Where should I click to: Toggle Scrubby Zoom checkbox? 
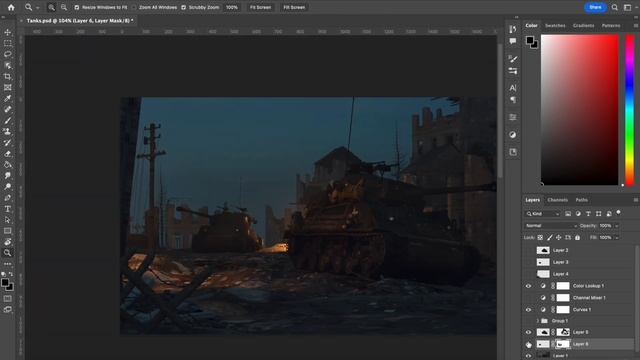pos(183,7)
